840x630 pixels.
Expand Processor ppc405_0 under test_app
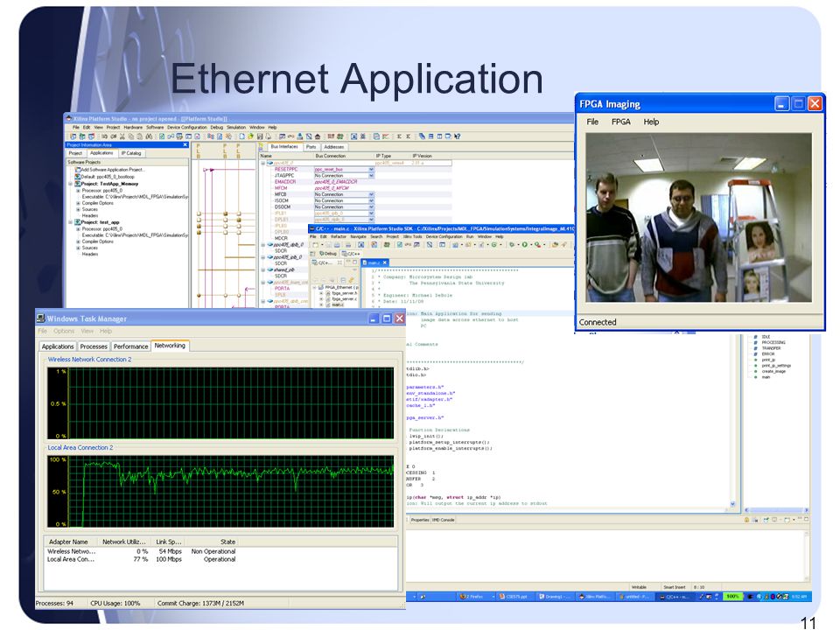78,228
